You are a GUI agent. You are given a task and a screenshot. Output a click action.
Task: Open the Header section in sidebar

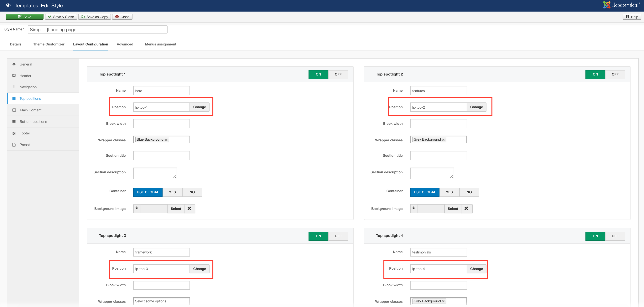point(25,76)
